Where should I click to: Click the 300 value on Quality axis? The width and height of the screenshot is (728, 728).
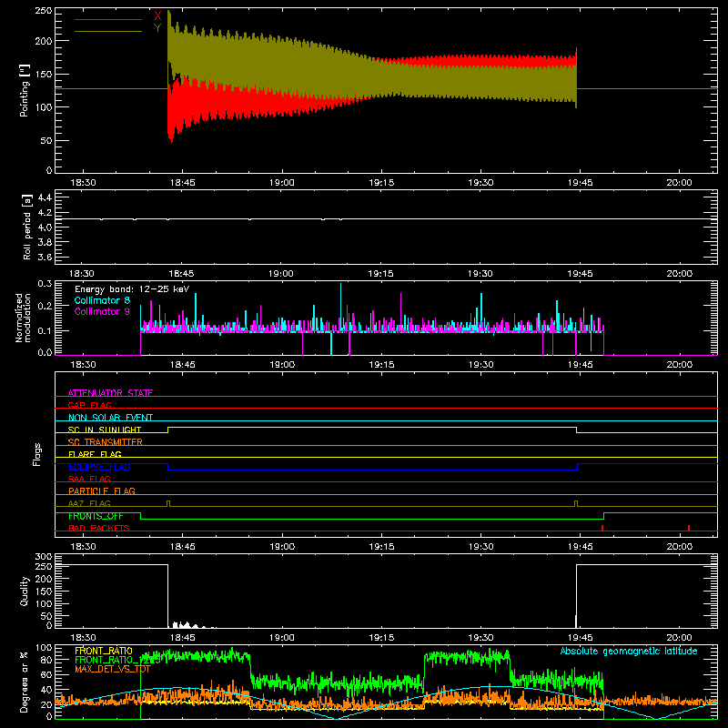pos(44,557)
